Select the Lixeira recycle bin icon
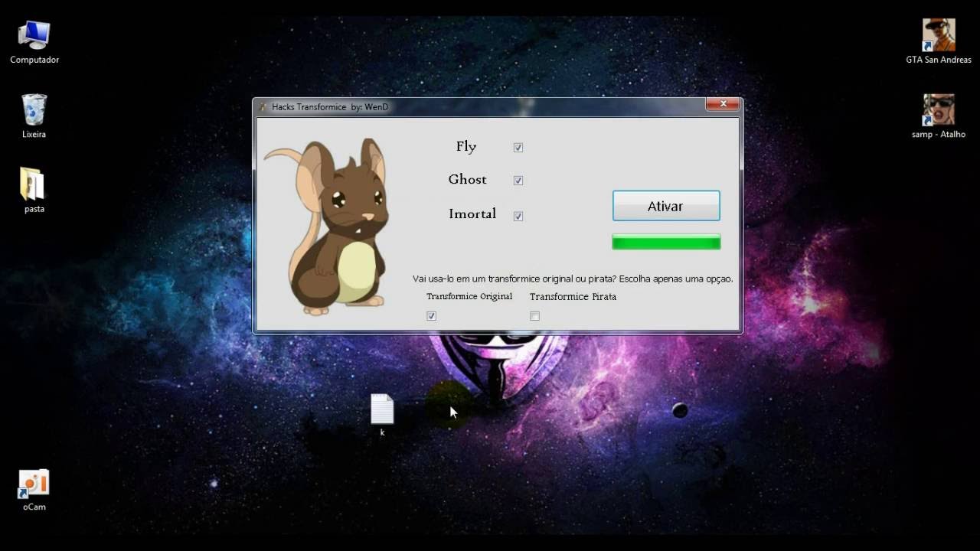 34,116
